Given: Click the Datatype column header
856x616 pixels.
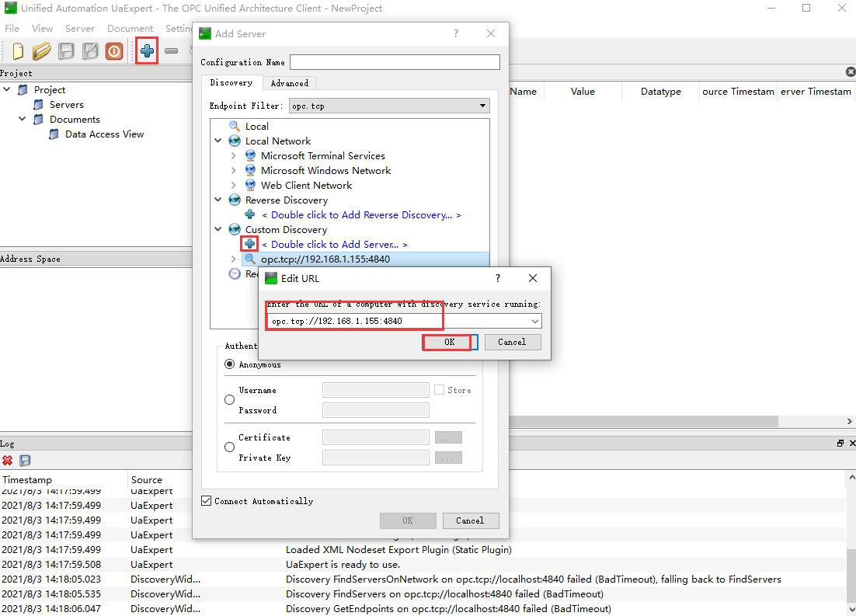Looking at the screenshot, I should pos(660,91).
